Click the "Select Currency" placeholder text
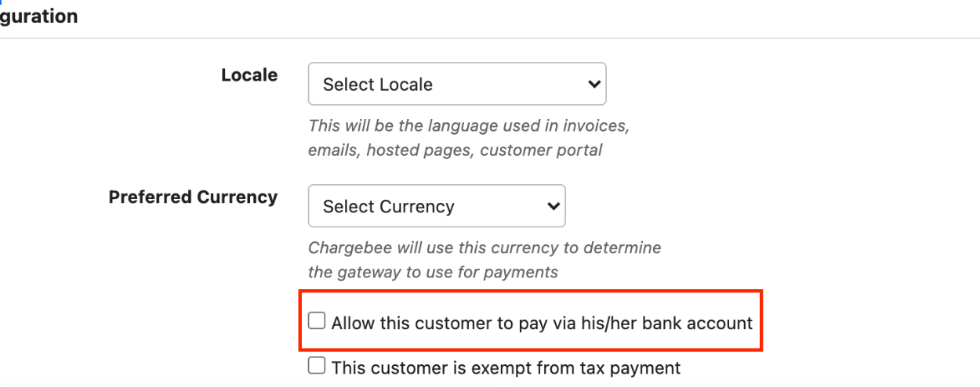The width and height of the screenshot is (980, 387). tap(389, 207)
